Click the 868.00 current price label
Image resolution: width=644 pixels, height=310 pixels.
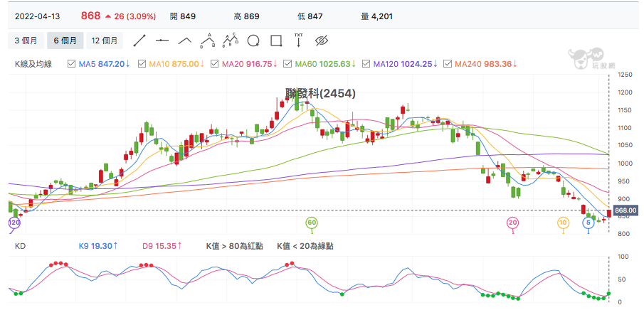625,210
